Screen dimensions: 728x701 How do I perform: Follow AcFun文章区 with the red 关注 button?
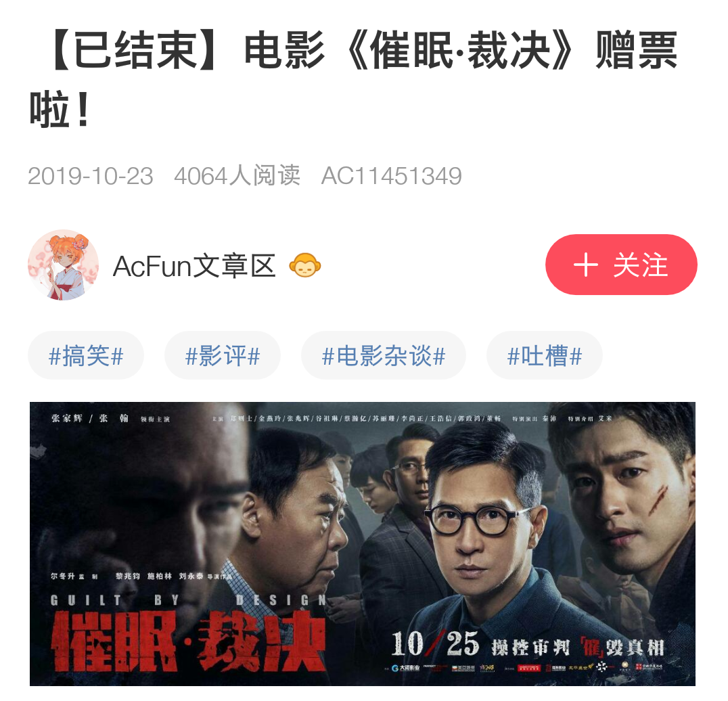pyautogui.click(x=620, y=265)
